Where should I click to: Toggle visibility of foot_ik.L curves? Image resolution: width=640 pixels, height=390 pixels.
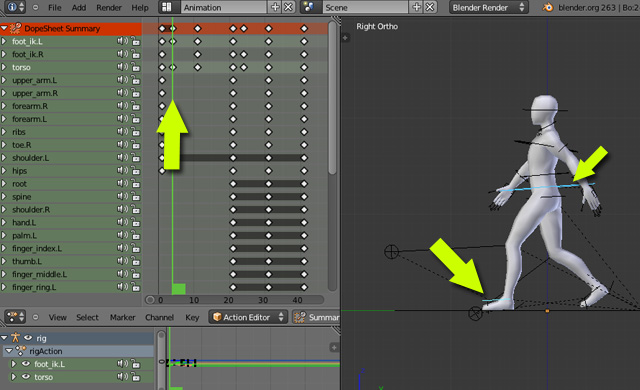click(26, 364)
